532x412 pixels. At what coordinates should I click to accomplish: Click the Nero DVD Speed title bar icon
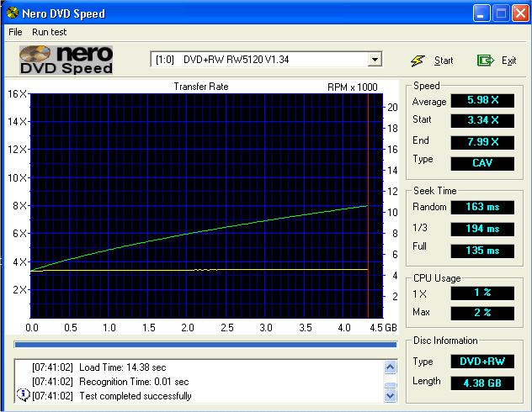tap(11, 13)
